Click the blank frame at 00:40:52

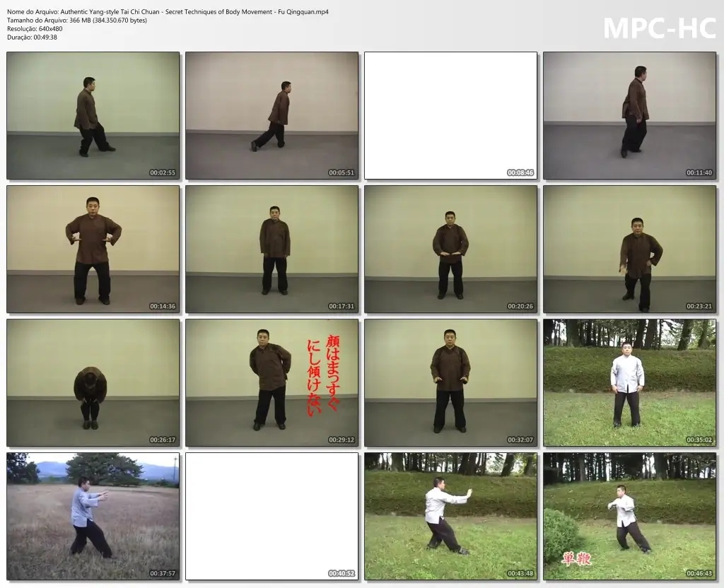(272, 516)
